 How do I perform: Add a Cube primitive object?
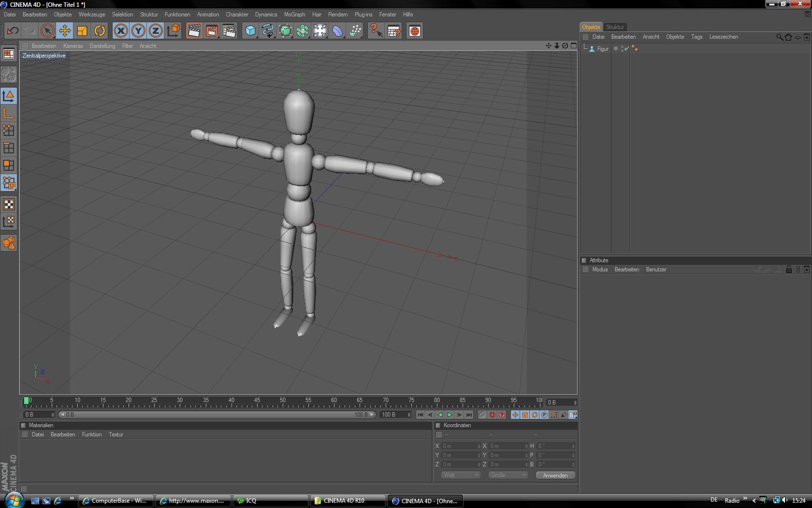tap(250, 31)
